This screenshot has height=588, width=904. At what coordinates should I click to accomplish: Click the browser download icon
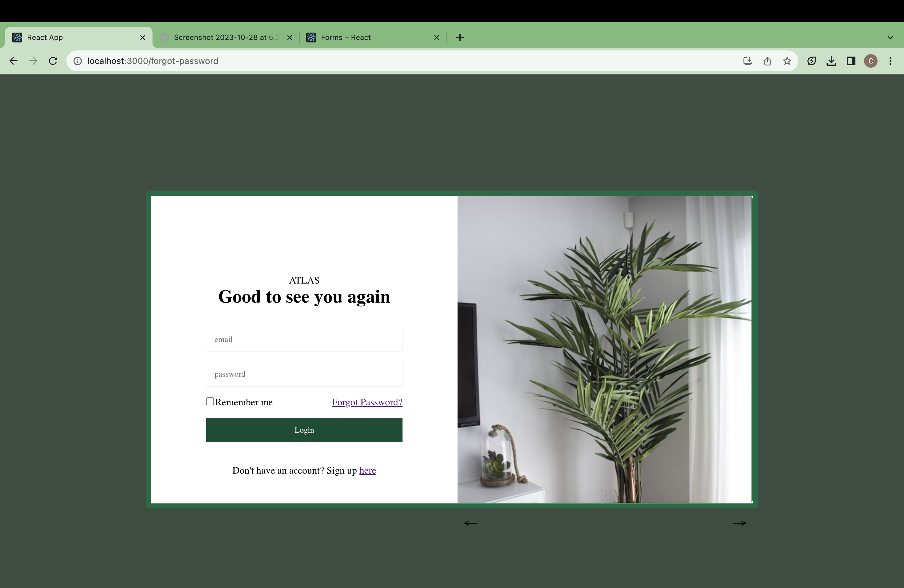pyautogui.click(x=831, y=61)
